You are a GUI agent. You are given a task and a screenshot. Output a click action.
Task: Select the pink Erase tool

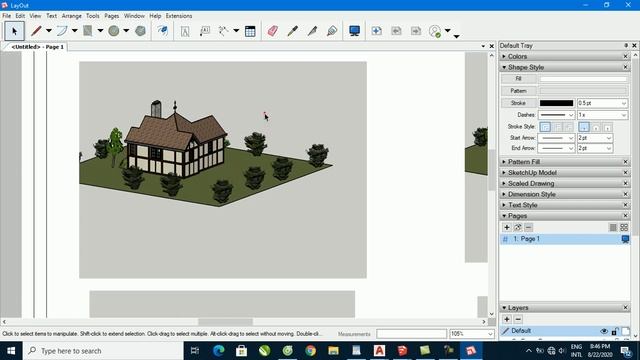[272, 31]
